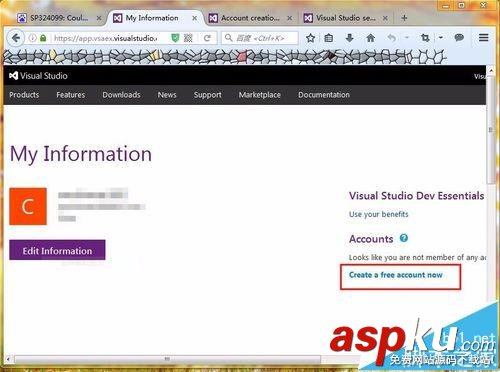Bookmark this page with the star icon
Image resolution: width=500 pixels, height=372 pixels.
pyautogui.click(x=310, y=38)
